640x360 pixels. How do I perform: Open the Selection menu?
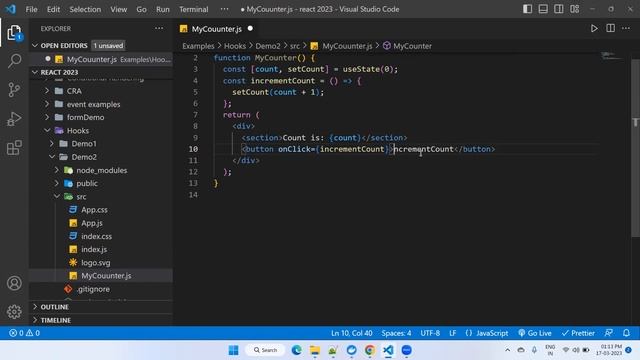85,9
